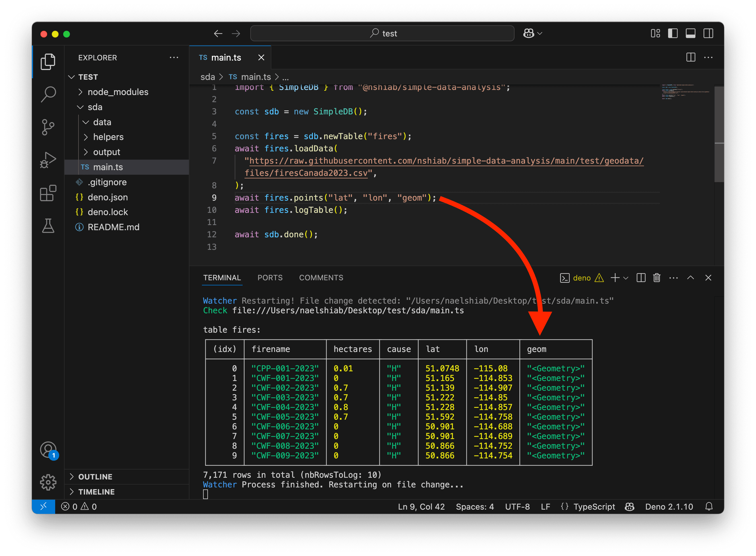This screenshot has height=556, width=756.
Task: Toggle the bottom panel
Action: coord(690,33)
